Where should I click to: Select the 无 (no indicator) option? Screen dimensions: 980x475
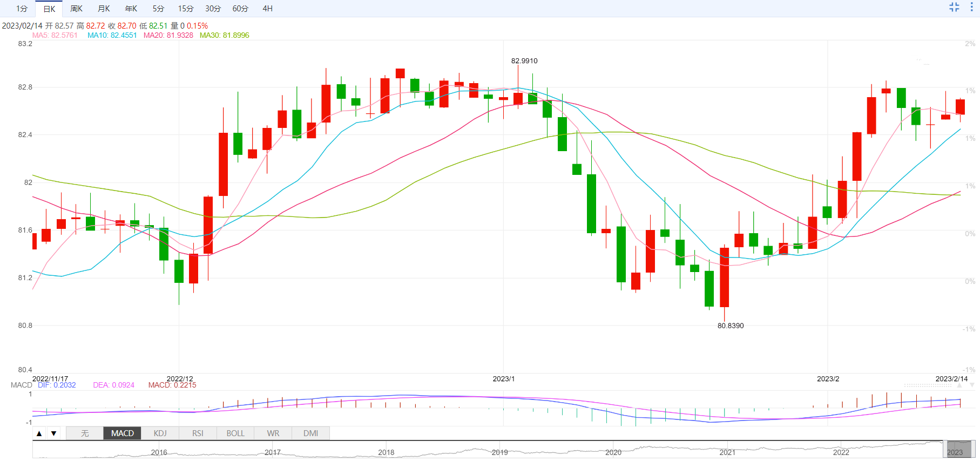[x=85, y=433]
